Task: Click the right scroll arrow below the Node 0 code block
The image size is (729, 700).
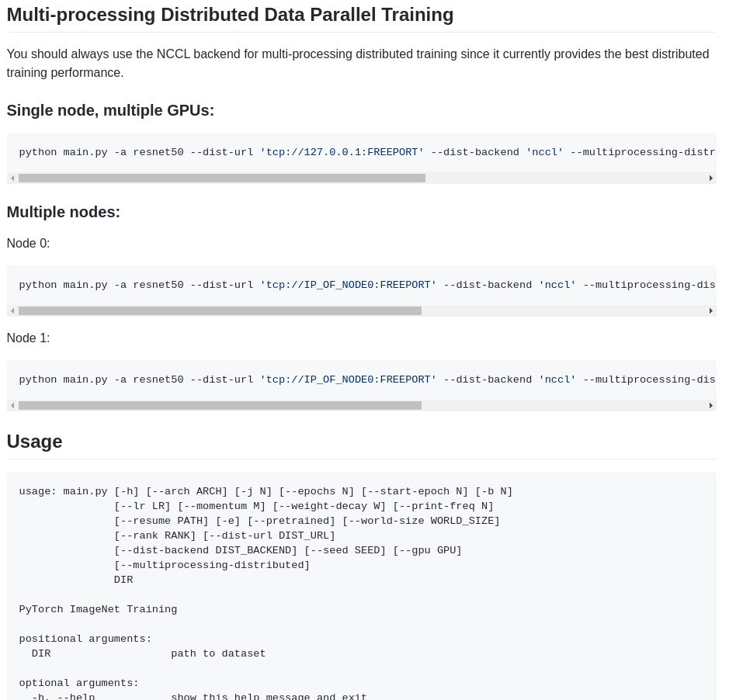Action: tap(710, 310)
